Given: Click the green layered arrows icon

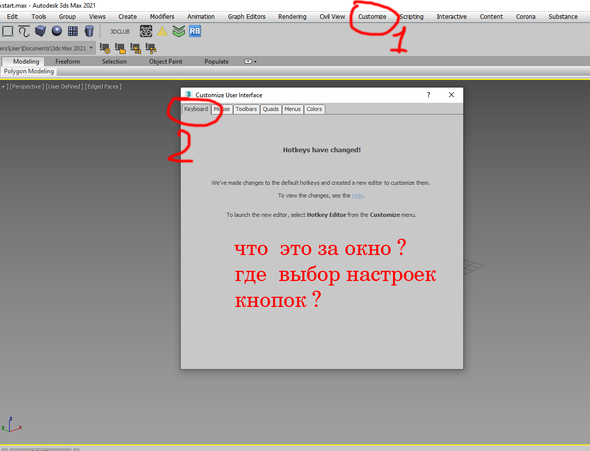Looking at the screenshot, I should pos(178,31).
